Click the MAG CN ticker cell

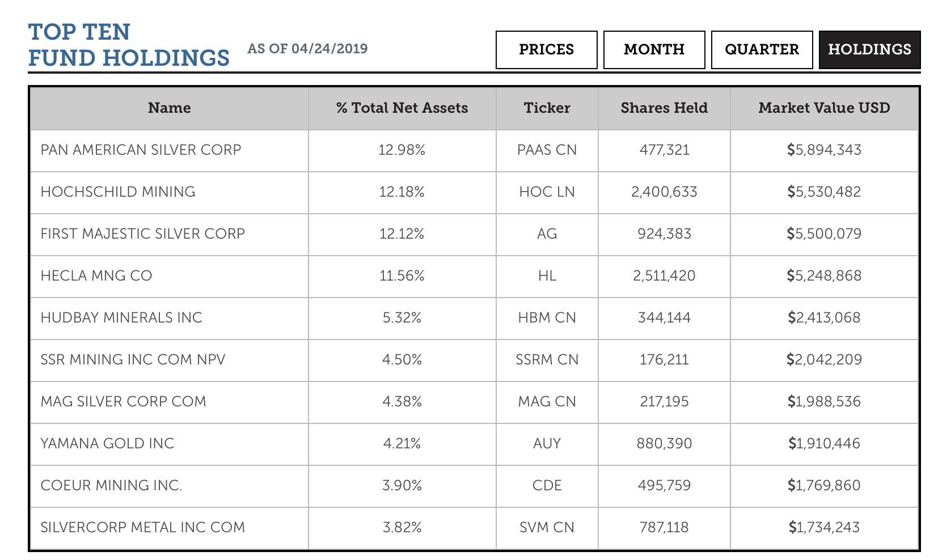547,401
